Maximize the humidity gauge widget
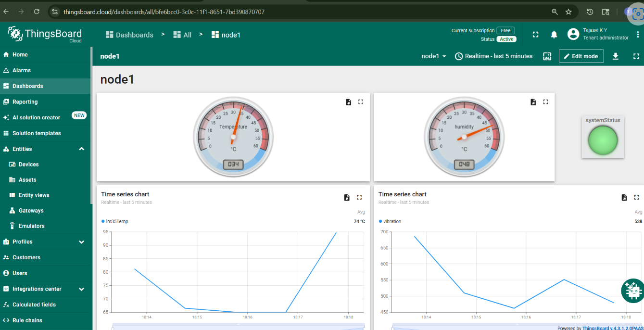The width and height of the screenshot is (644, 330). [545, 102]
